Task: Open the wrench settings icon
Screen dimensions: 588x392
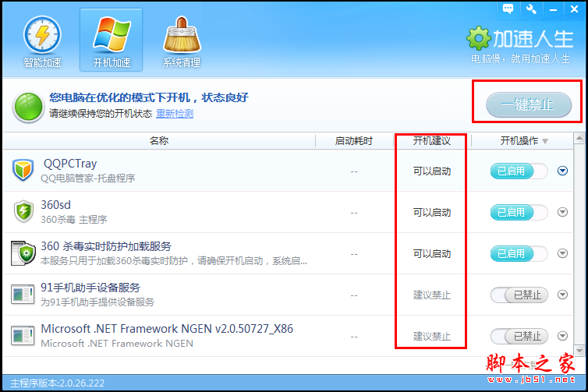Action: (531, 9)
